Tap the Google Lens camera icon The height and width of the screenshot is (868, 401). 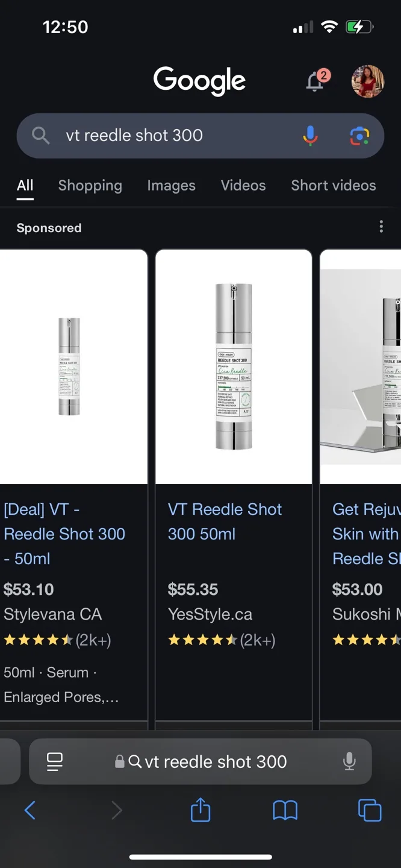pyautogui.click(x=360, y=136)
